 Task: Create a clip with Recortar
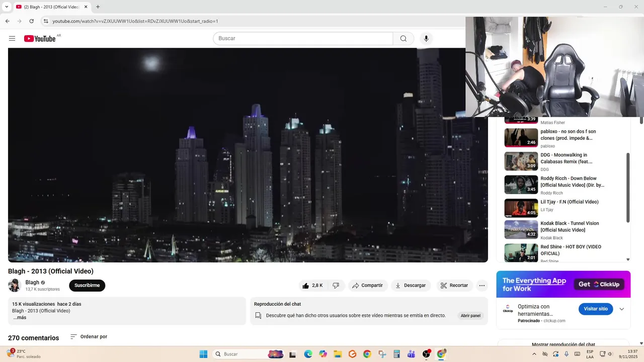click(x=454, y=286)
